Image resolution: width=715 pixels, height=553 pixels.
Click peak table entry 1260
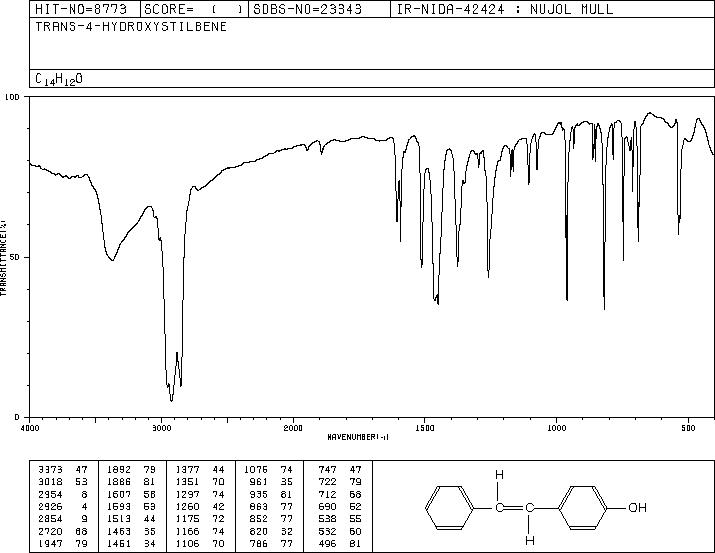187,507
